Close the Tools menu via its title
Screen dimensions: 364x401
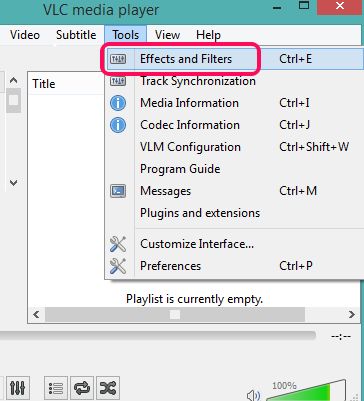point(125,35)
